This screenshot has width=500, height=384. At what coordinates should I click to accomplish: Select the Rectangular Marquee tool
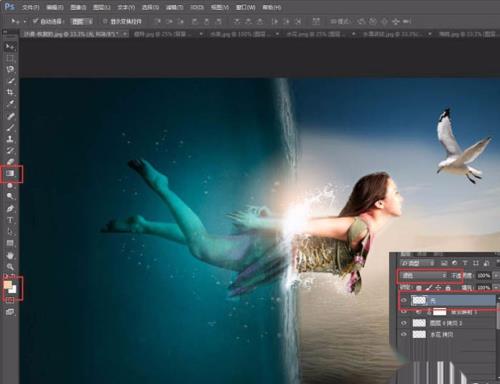pyautogui.click(x=10, y=58)
